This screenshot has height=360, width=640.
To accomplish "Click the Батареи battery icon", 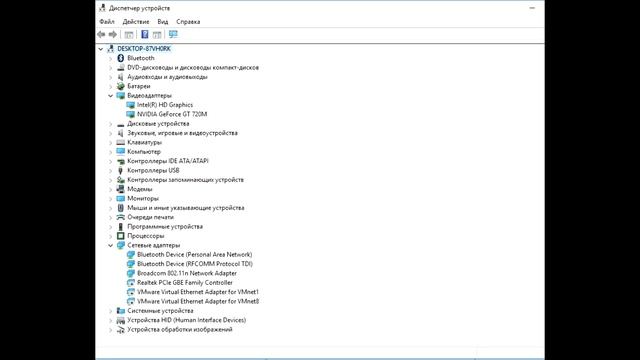I will 120,87.
